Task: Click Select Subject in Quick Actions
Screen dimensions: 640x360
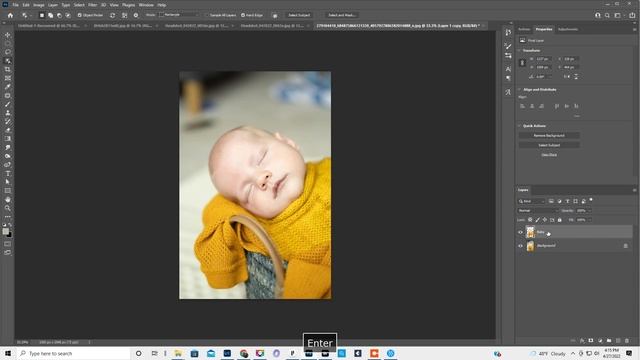Action: (549, 145)
